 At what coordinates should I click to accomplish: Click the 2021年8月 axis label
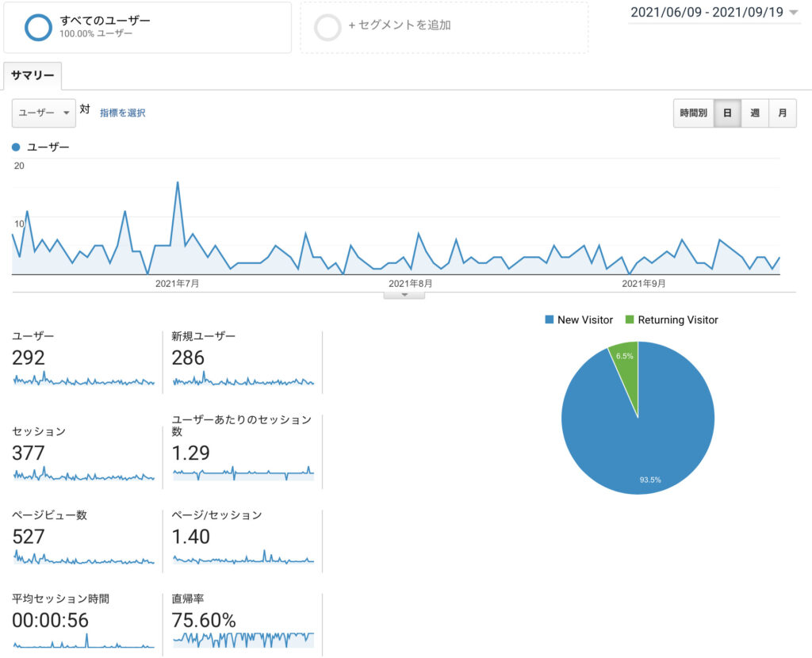coord(410,284)
